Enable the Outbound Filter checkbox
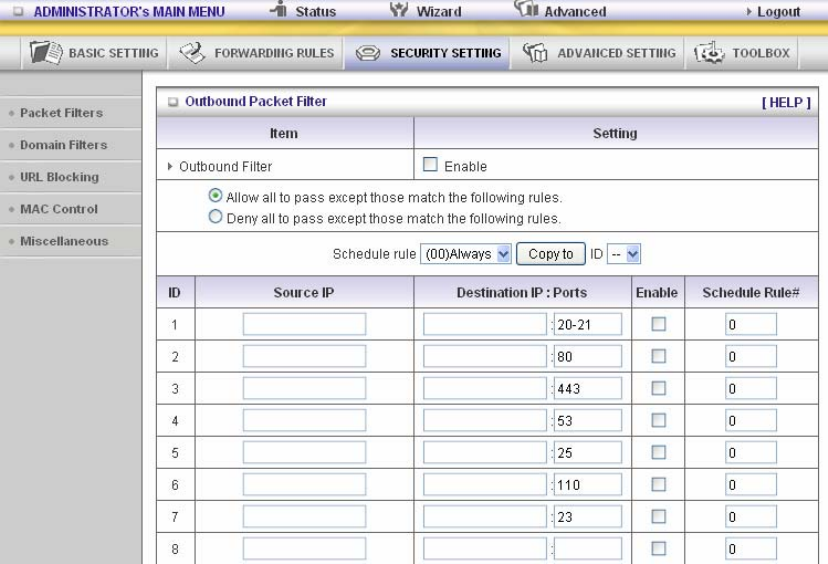The width and height of the screenshot is (828, 564). pyautogui.click(x=430, y=165)
